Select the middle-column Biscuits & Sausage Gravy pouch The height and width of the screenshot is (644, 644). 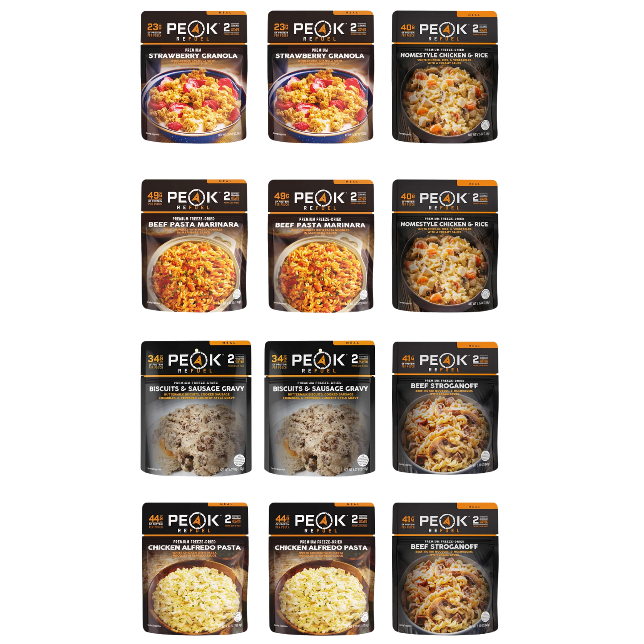(x=320, y=408)
